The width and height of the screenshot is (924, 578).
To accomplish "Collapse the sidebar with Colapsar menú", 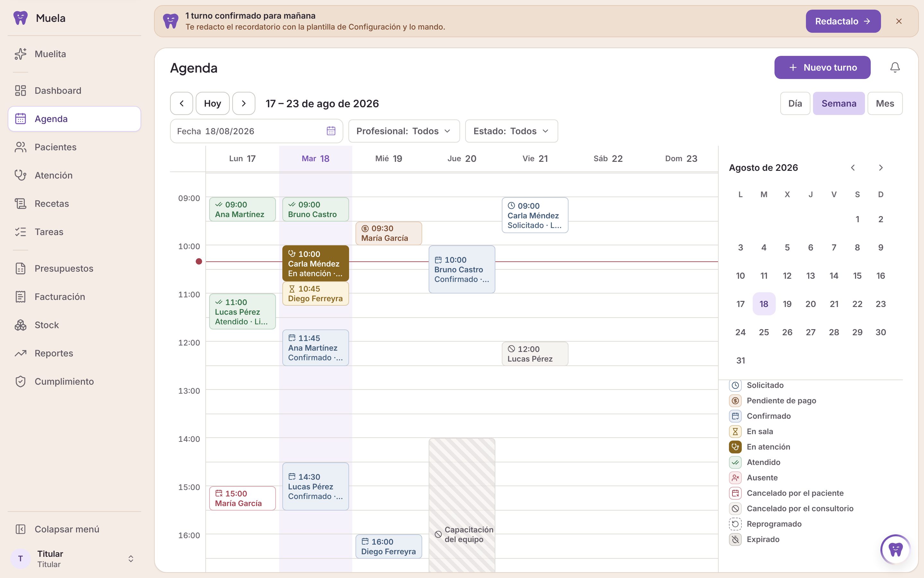I will tap(74, 530).
